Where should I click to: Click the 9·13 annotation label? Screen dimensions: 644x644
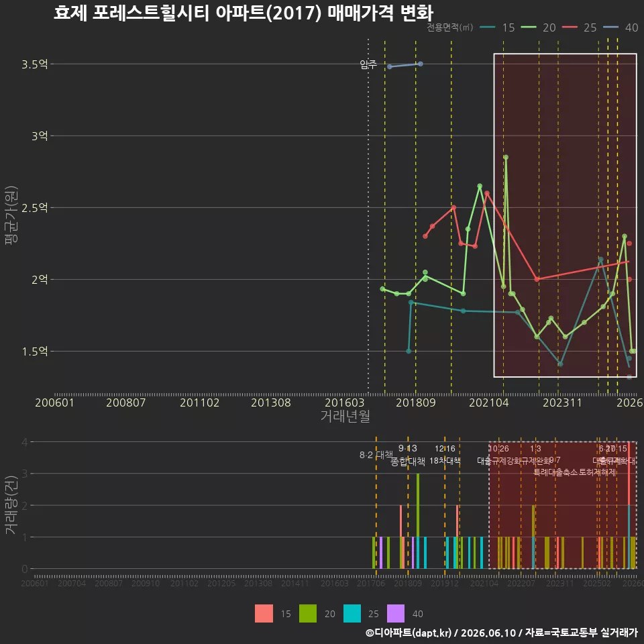pos(407,449)
